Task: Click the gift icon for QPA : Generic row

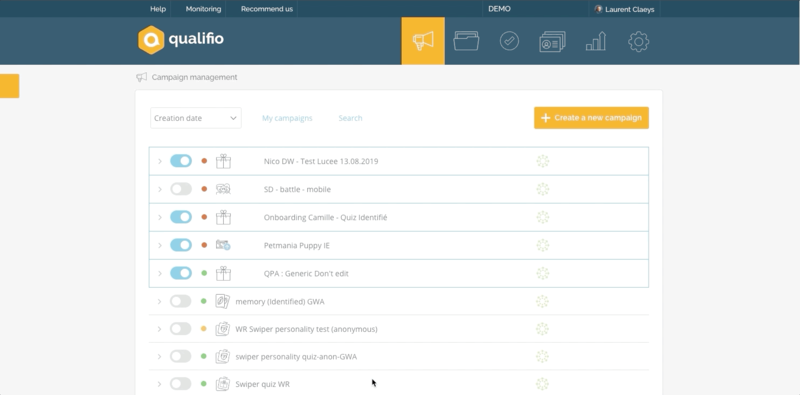Action: pos(223,274)
